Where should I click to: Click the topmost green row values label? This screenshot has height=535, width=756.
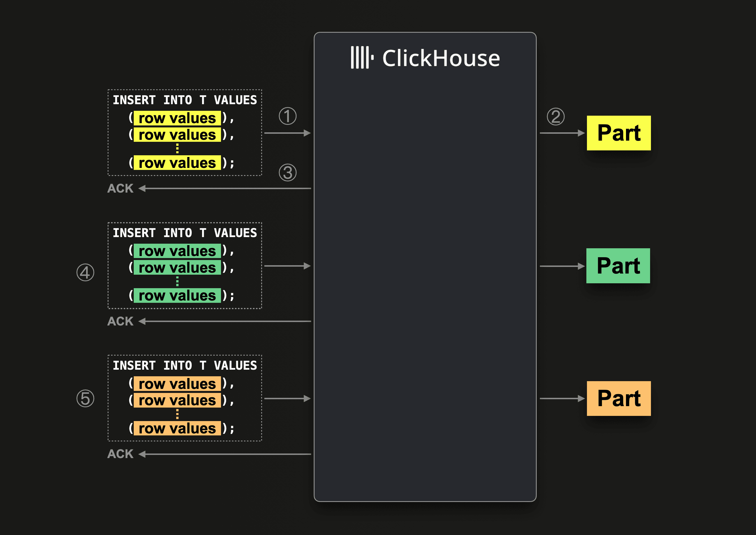click(x=177, y=251)
